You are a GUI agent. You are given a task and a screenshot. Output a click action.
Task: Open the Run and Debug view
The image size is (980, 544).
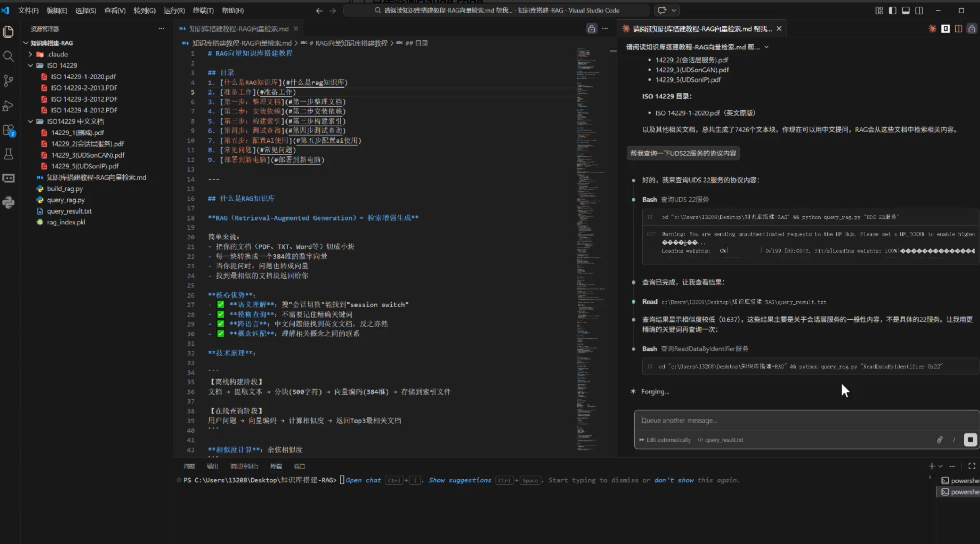[x=8, y=106]
